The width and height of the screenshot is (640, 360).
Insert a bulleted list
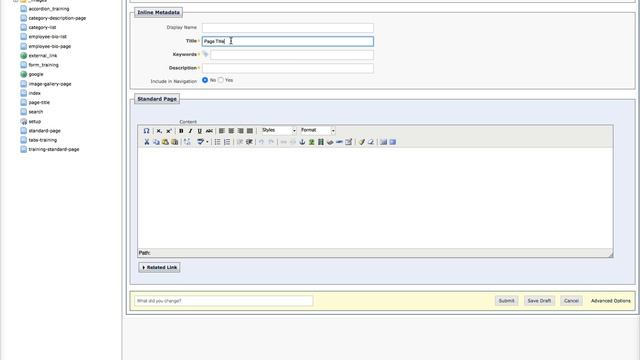[218, 142]
